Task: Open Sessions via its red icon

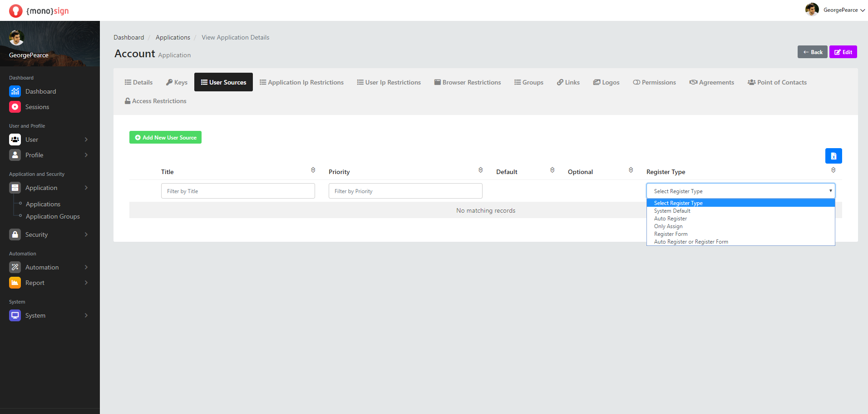Action: pyautogui.click(x=15, y=107)
